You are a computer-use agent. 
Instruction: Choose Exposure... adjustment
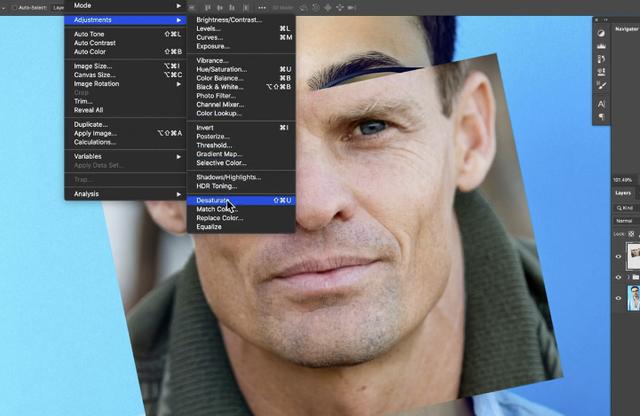coord(241,47)
